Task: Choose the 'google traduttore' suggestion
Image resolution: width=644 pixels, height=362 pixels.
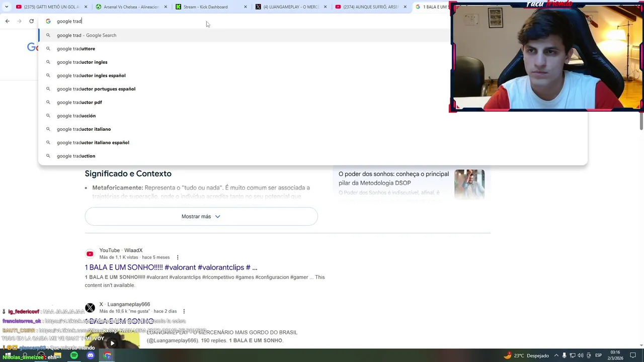Action: click(245, 49)
